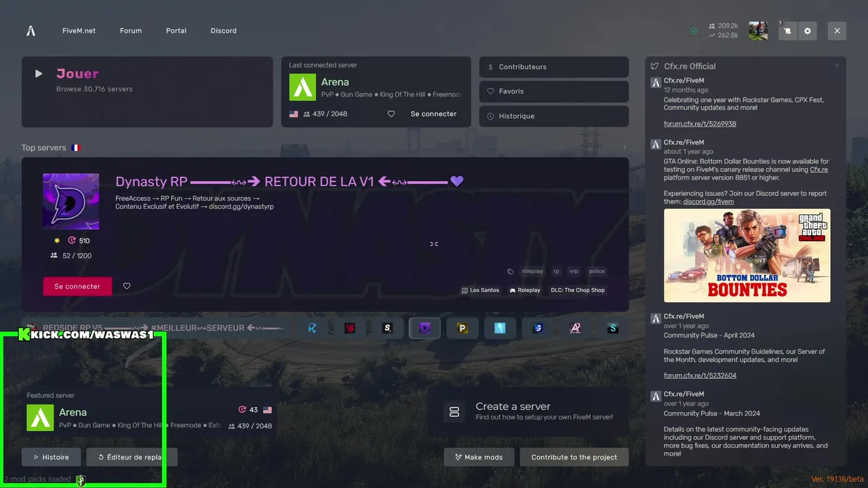The width and height of the screenshot is (868, 488).
Task: Select the light blue crystal server icon
Action: tap(500, 328)
